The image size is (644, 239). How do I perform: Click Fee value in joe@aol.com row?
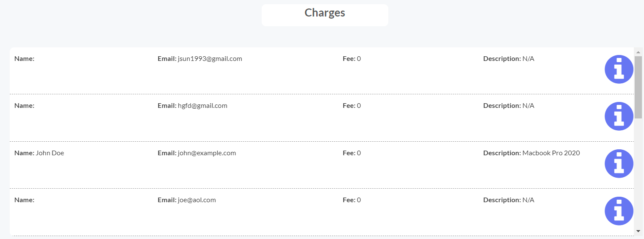coord(359,200)
